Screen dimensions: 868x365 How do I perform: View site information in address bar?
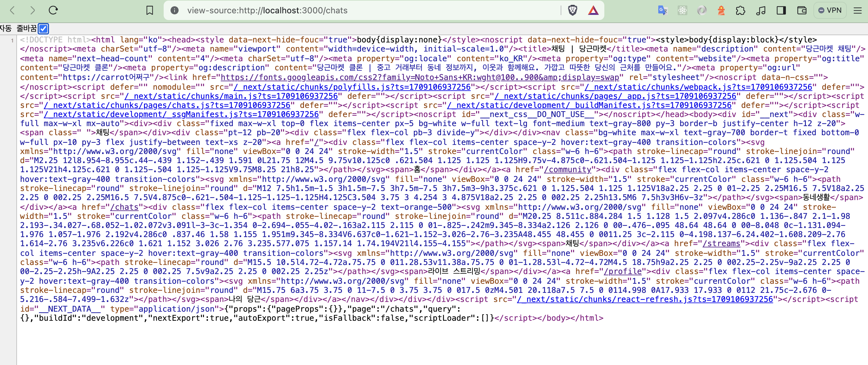coord(175,10)
